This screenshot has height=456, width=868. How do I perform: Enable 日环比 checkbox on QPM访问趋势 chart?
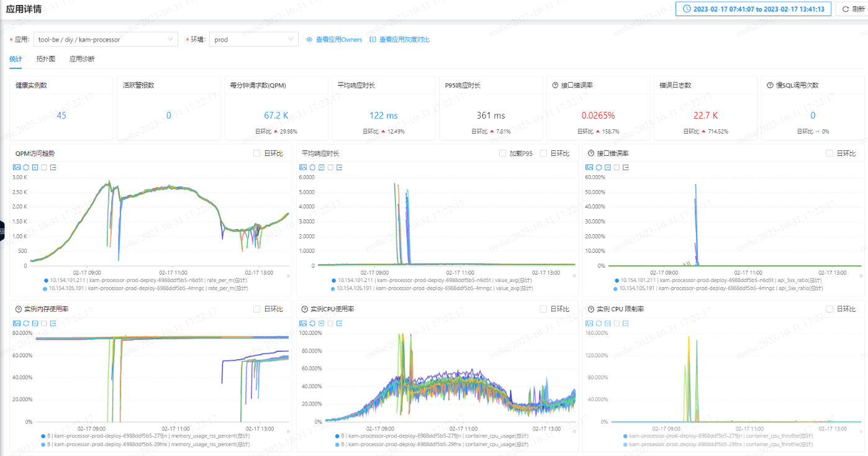tap(256, 153)
